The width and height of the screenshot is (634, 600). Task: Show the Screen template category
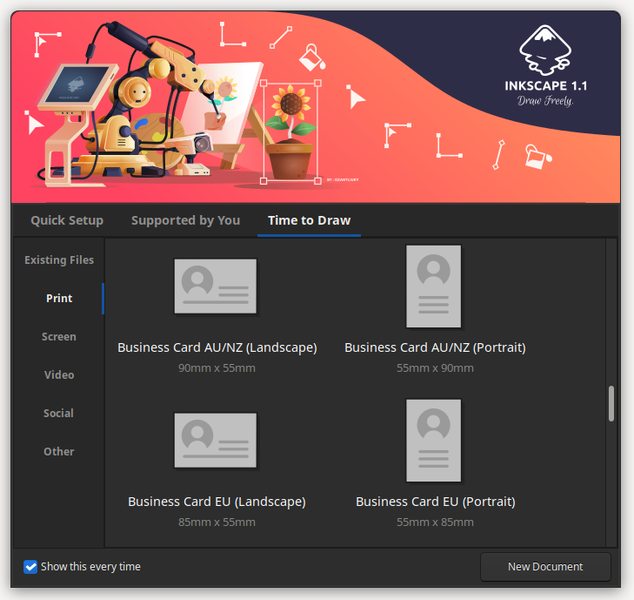tap(59, 337)
